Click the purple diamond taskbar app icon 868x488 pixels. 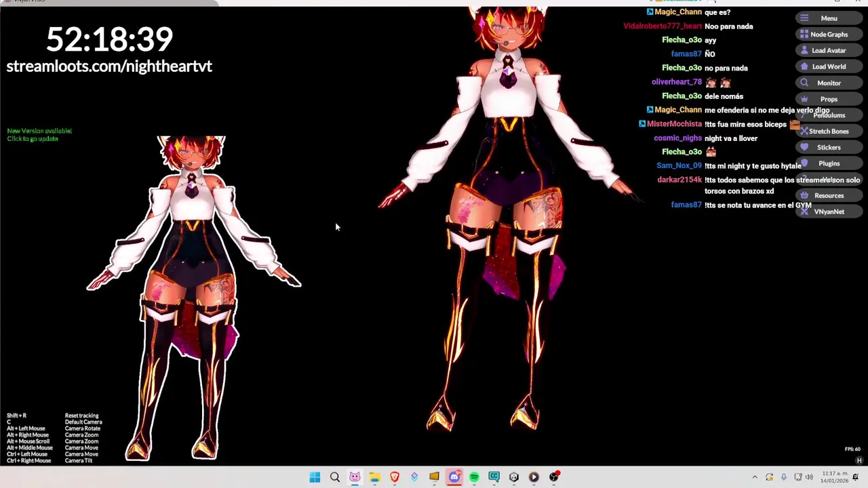tap(414, 477)
